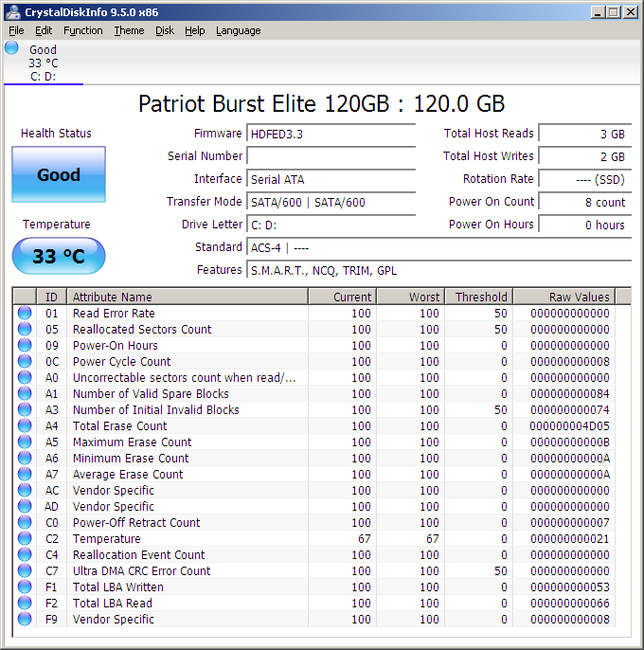This screenshot has height=650, width=644.
Task: Select the Temperature attribute name in table
Action: tap(106, 538)
